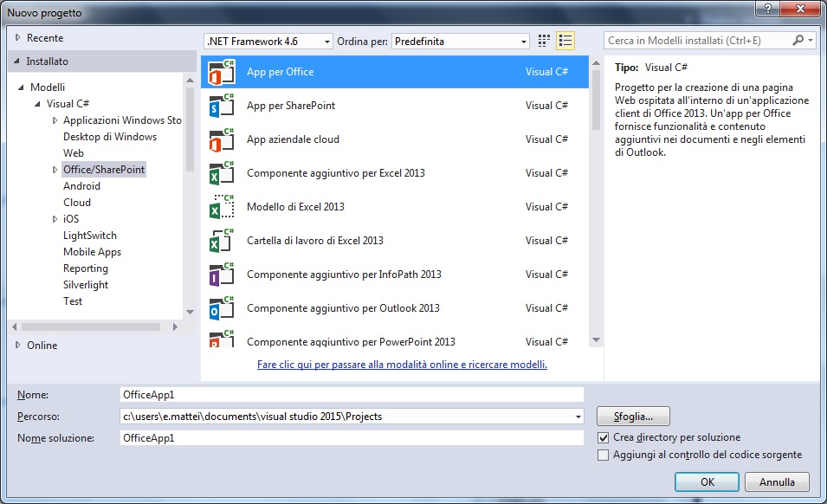Select Cartella di lavoro di Excel 2013 name
The image size is (827, 504).
(x=315, y=241)
